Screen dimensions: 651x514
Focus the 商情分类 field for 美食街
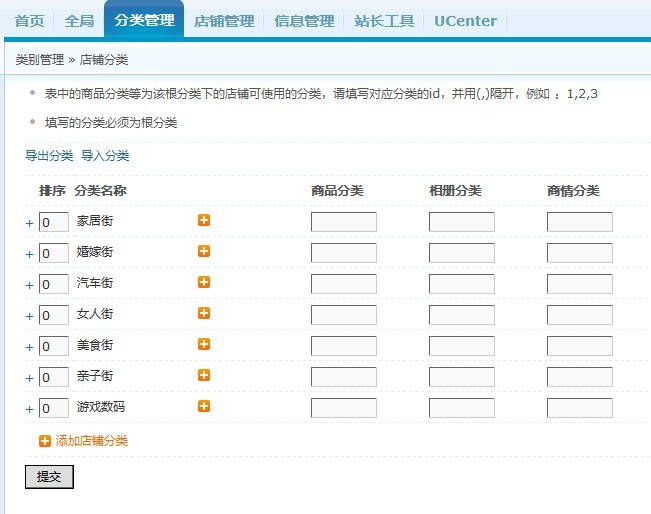coord(580,346)
